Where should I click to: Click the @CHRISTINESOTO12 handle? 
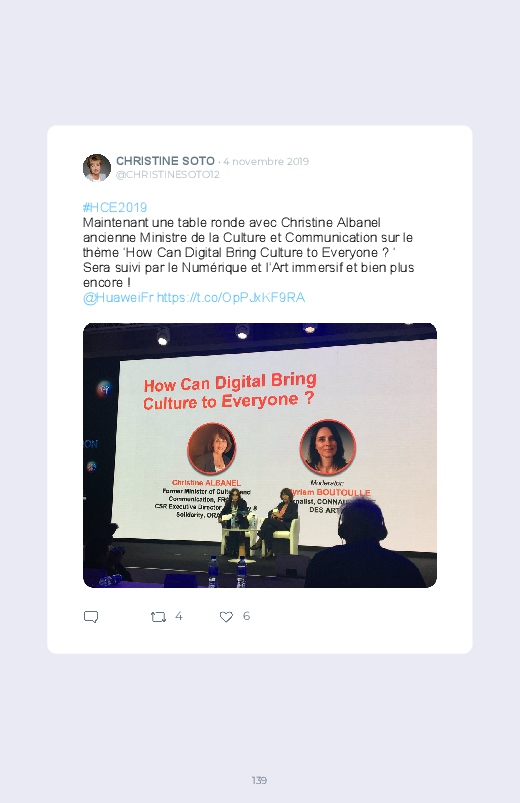(168, 175)
